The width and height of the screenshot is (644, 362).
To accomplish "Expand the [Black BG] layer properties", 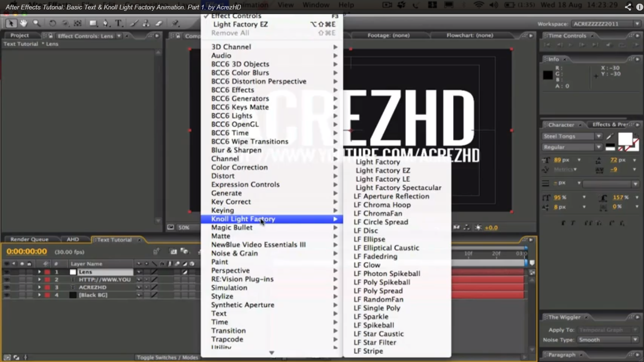I will pyautogui.click(x=40, y=295).
